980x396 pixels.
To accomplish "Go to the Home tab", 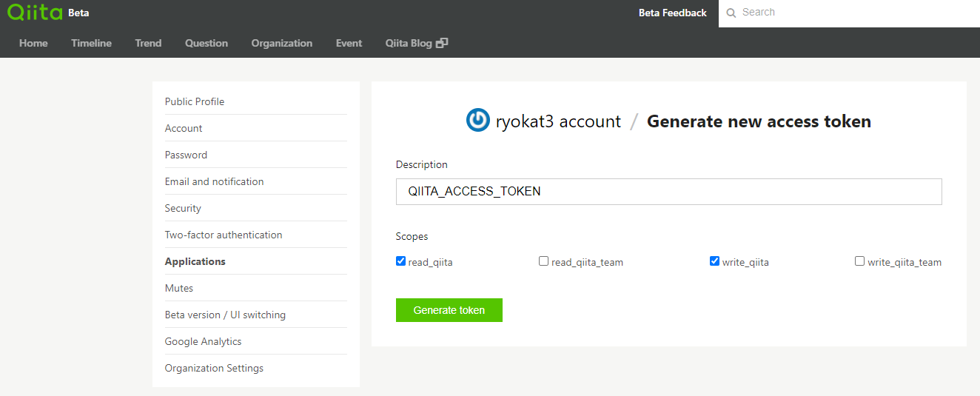I will click(33, 43).
